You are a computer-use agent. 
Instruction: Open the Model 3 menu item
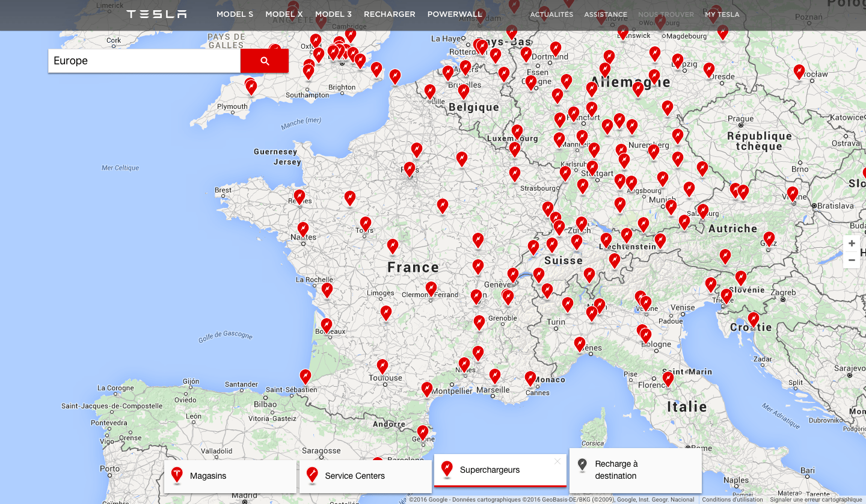(334, 14)
